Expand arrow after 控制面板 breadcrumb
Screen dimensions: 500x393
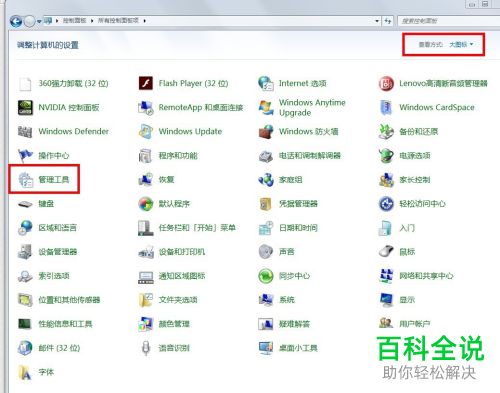click(92, 21)
